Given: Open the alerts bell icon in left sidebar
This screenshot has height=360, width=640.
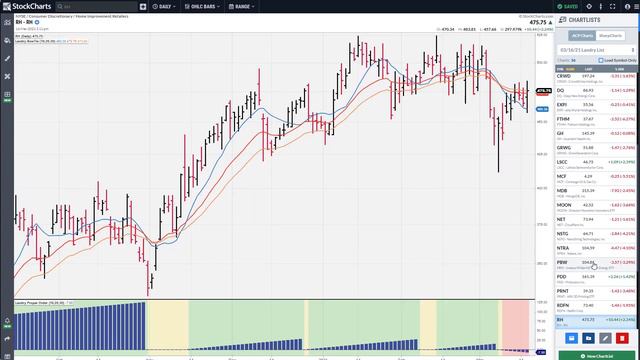Looking at the screenshot, I should coord(7,320).
